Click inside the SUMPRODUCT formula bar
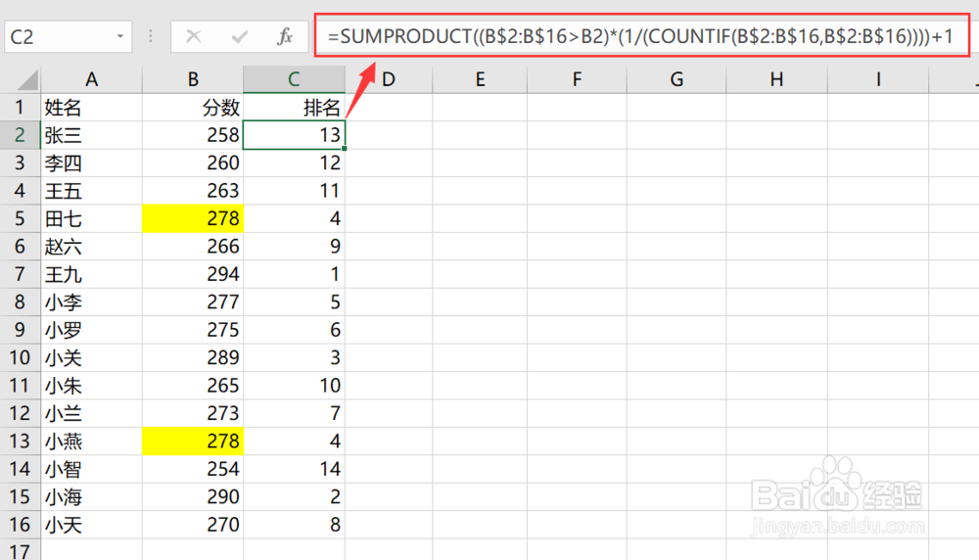The image size is (979, 560). (642, 36)
